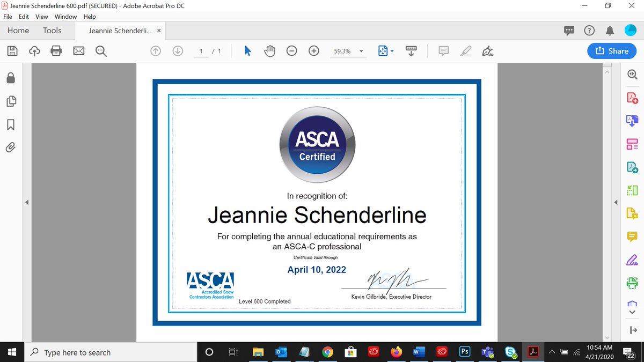Open the chat messages icon in header
644x362 pixels.
pos(569,31)
